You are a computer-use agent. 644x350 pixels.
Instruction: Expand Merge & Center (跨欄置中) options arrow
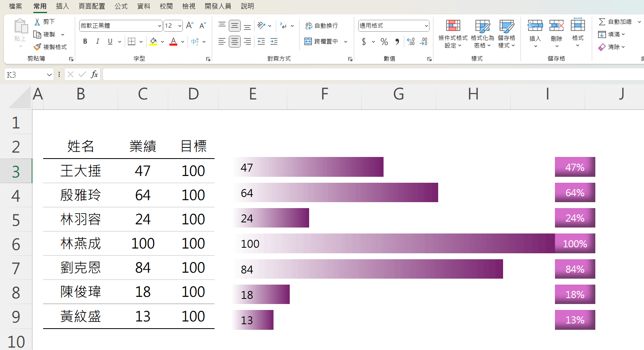pos(346,42)
